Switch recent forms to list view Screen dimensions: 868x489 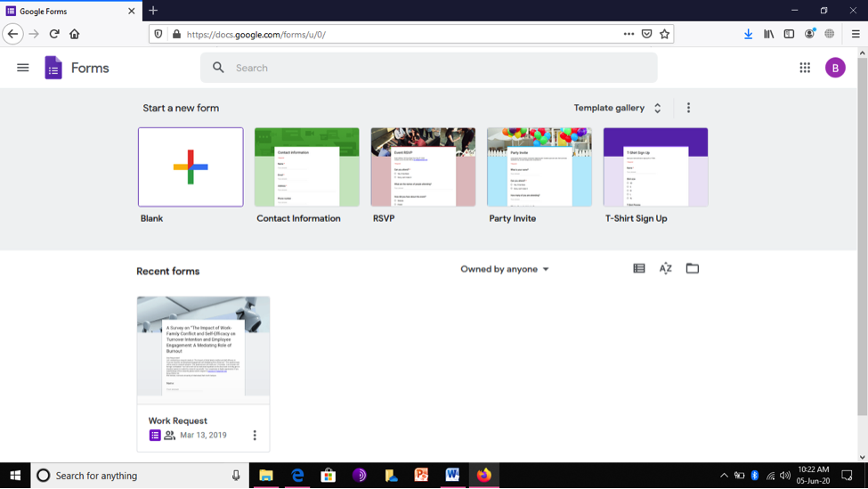click(x=639, y=269)
